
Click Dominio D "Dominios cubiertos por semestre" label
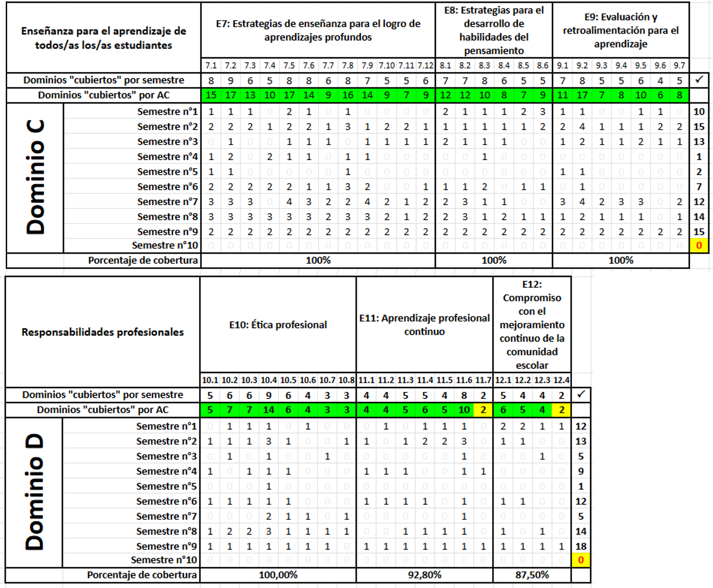coord(103,395)
